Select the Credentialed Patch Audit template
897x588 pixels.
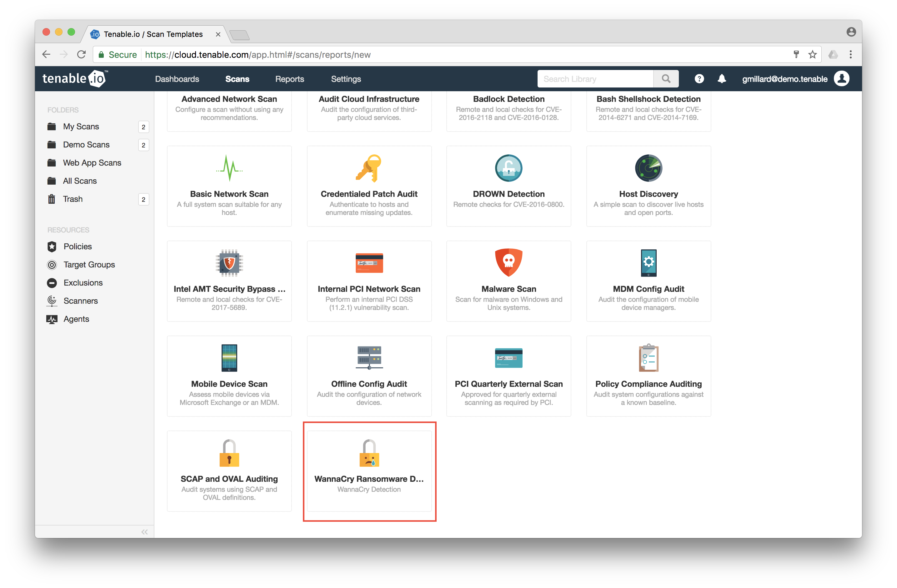point(369,183)
